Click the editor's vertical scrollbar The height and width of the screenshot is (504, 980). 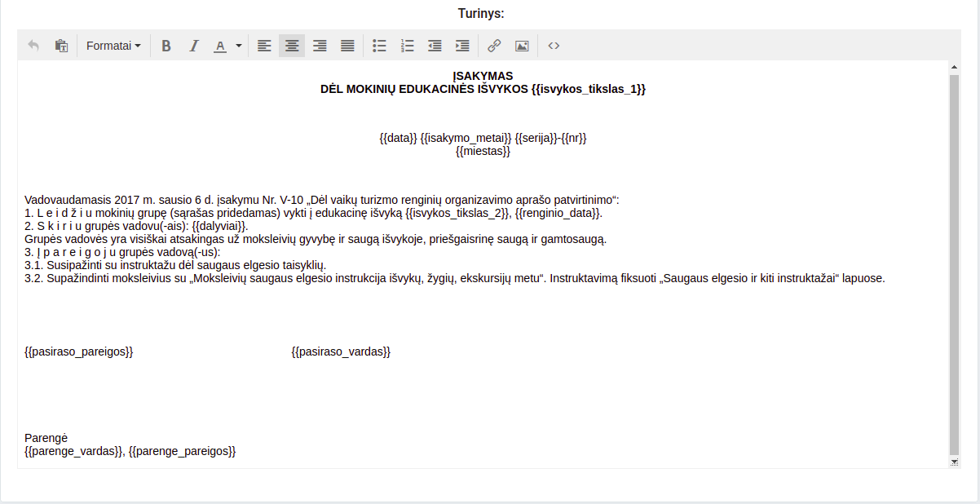[x=954, y=265]
